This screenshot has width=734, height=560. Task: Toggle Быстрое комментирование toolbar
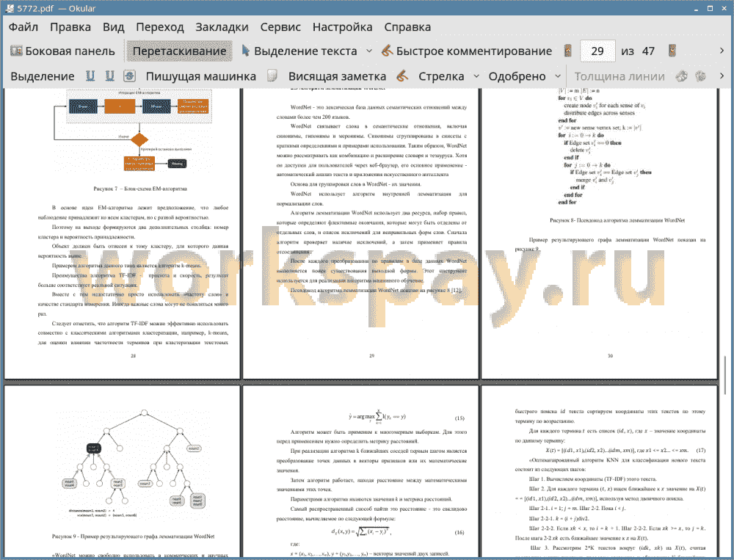tap(466, 51)
